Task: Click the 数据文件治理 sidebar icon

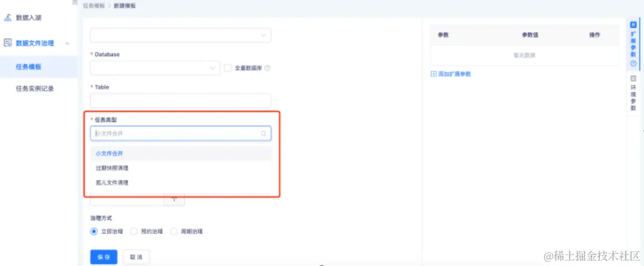Action: tap(7, 43)
